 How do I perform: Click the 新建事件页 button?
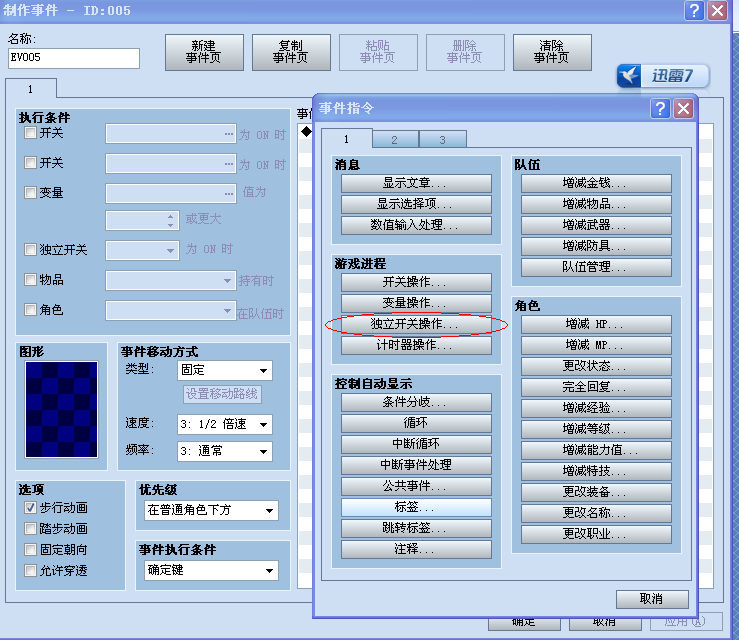pyautogui.click(x=204, y=52)
